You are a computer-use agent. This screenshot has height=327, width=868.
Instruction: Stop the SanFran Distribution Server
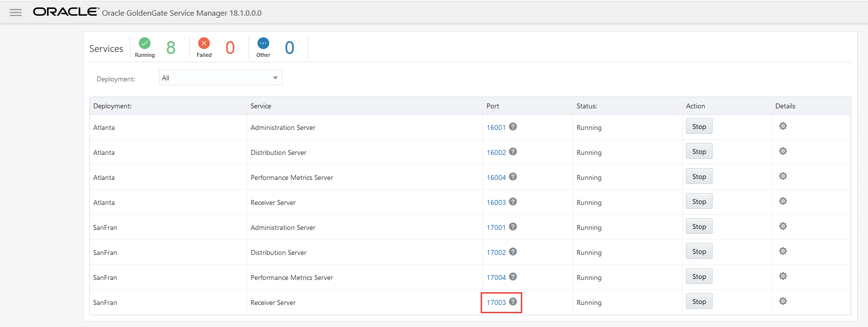pyautogui.click(x=699, y=252)
